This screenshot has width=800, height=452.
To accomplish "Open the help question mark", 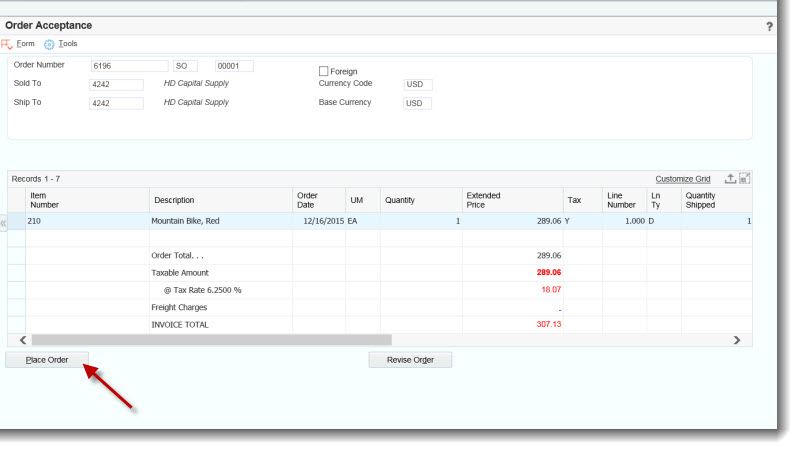I will coord(769,27).
